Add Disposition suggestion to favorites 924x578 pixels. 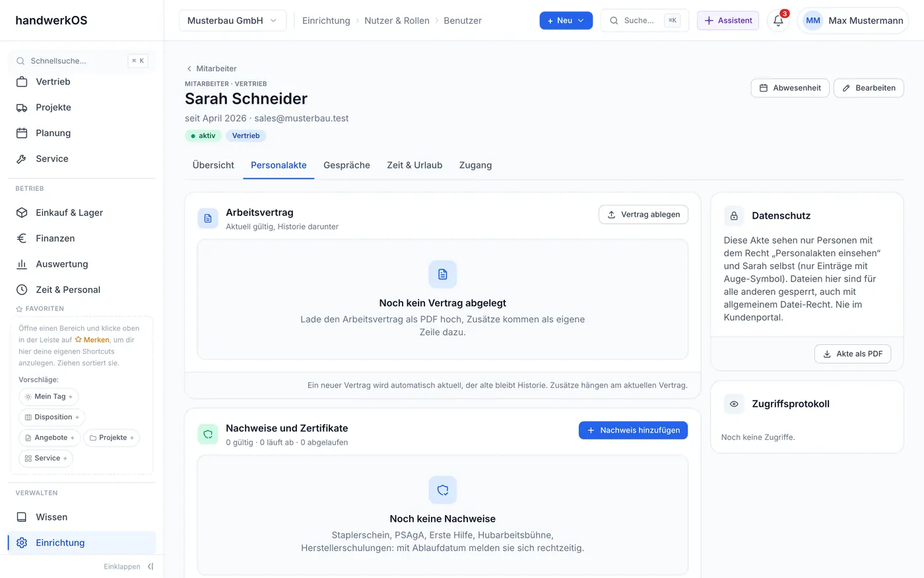pyautogui.click(x=51, y=417)
